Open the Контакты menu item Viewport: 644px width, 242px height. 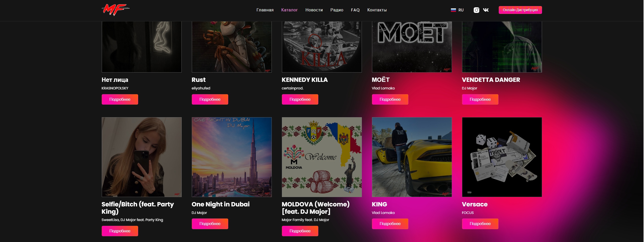377,10
